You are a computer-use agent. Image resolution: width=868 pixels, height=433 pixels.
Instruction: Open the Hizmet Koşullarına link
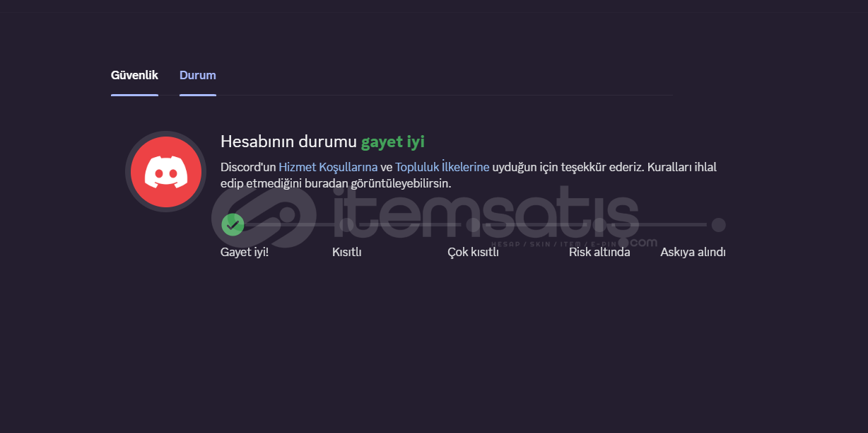click(x=328, y=167)
